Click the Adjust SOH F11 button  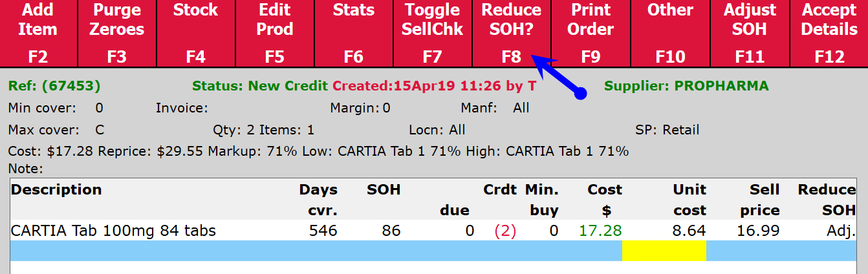[x=750, y=33]
